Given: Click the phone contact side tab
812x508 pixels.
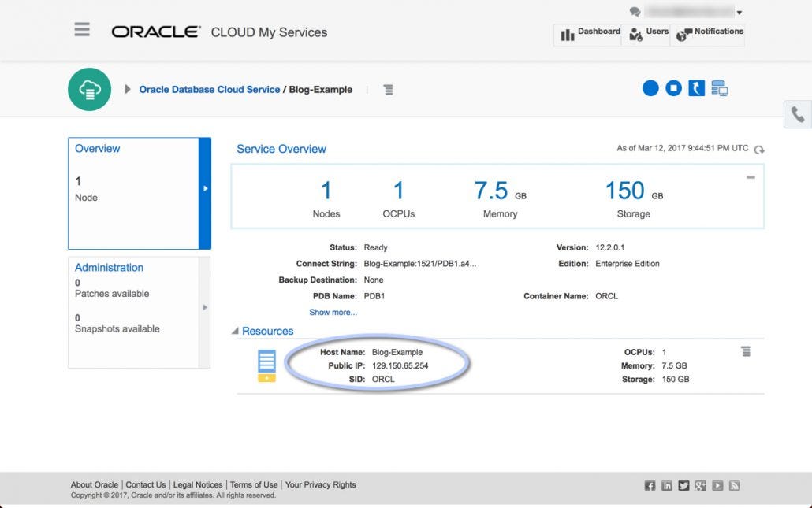Looking at the screenshot, I should tap(798, 114).
